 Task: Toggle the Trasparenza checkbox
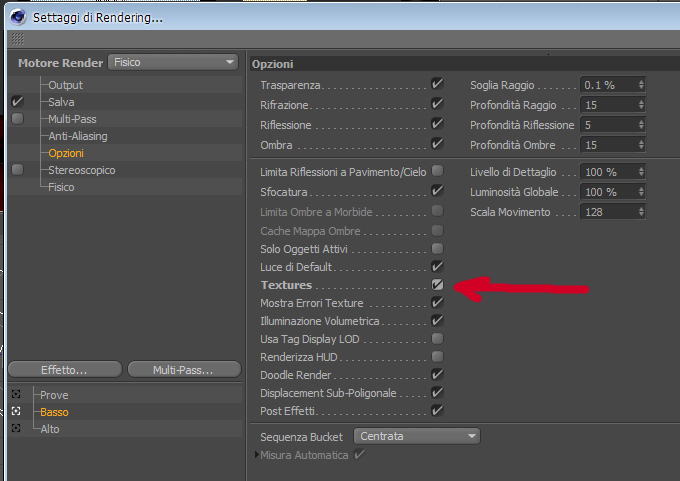pyautogui.click(x=437, y=84)
